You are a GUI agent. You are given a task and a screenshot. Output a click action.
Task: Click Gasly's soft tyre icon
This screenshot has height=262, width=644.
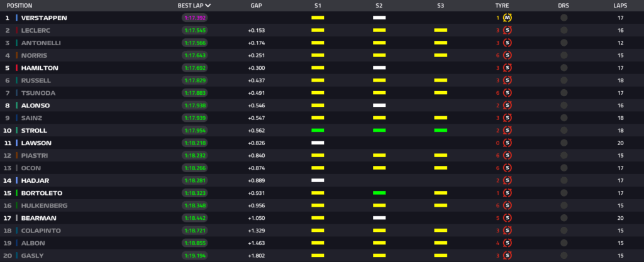click(x=508, y=256)
